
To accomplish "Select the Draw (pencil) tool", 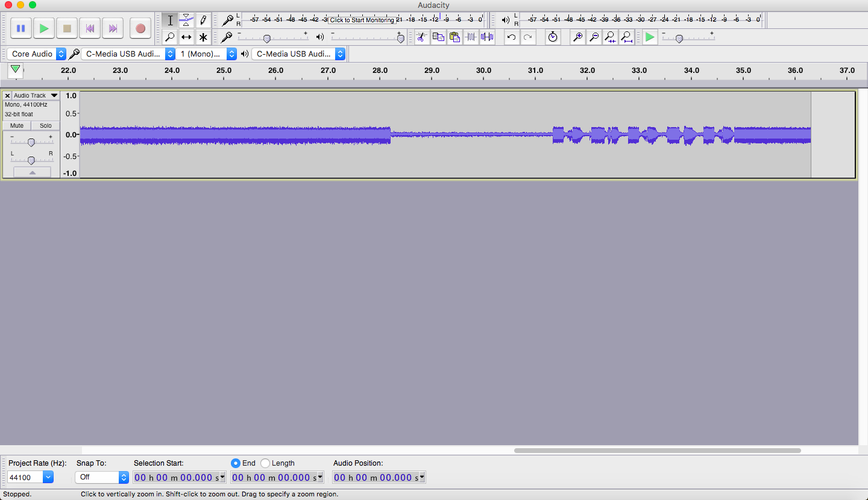I will [x=203, y=20].
